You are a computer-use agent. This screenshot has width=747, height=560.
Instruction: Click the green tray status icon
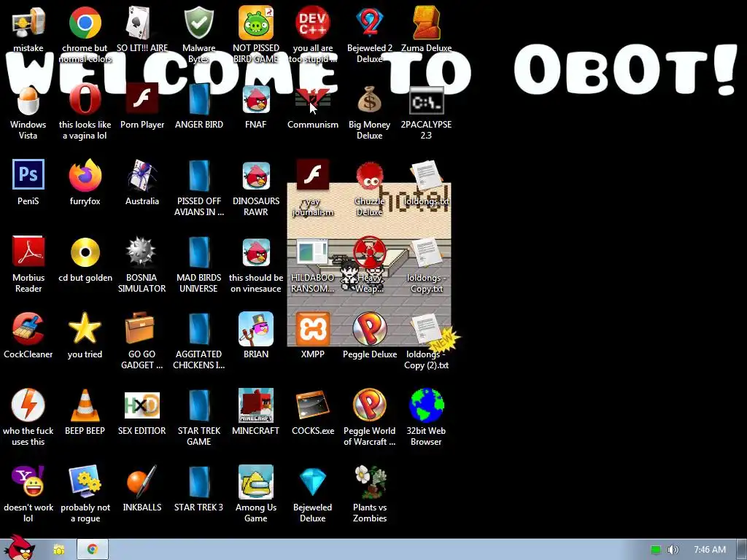coord(656,550)
